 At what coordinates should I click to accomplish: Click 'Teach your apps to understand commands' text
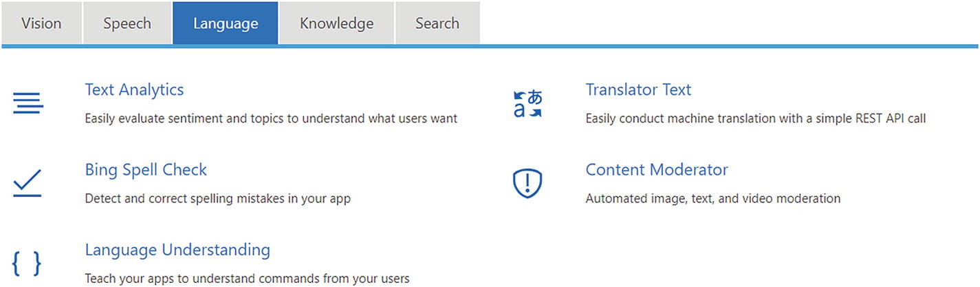(247, 279)
